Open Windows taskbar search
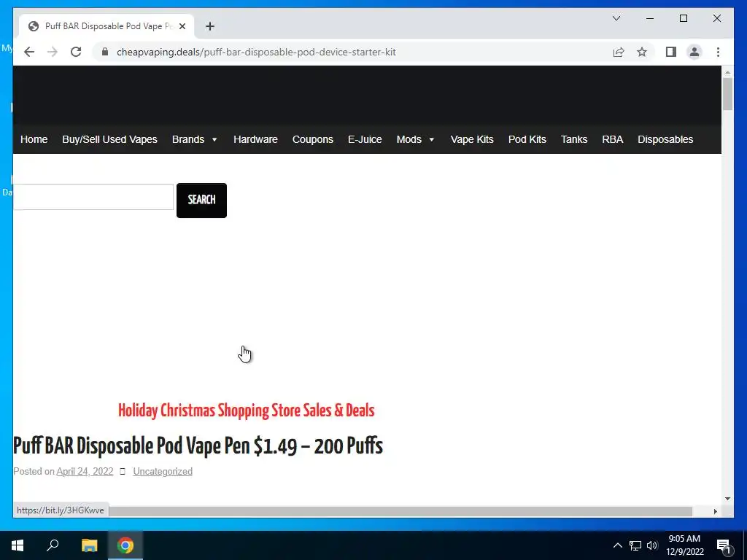747x560 pixels. (x=53, y=545)
